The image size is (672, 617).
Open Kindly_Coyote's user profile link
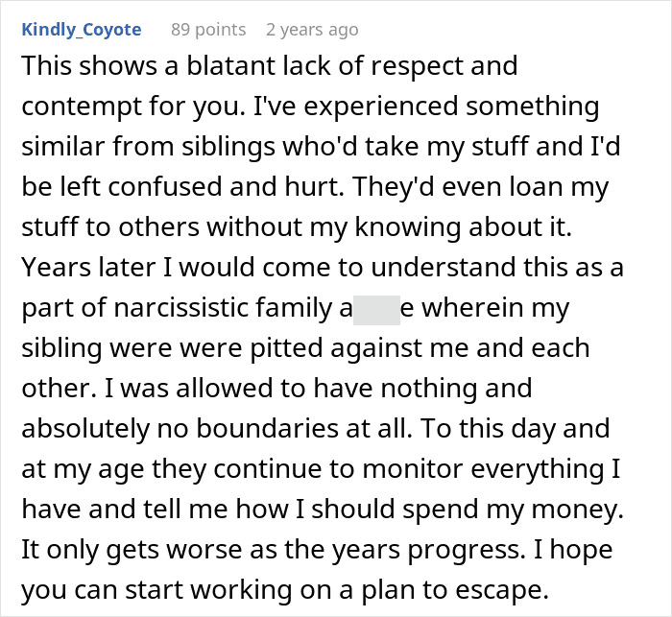click(81, 30)
